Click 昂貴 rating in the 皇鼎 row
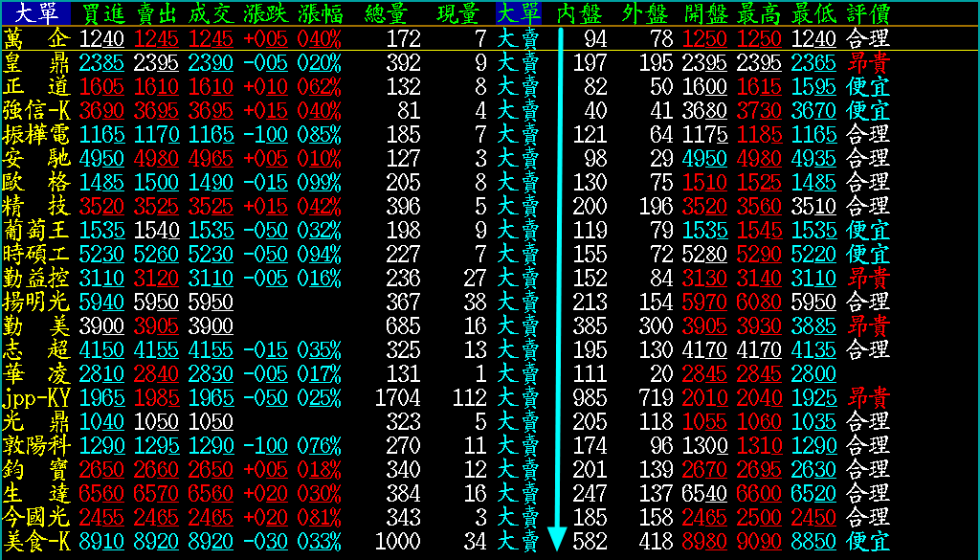 click(x=868, y=62)
